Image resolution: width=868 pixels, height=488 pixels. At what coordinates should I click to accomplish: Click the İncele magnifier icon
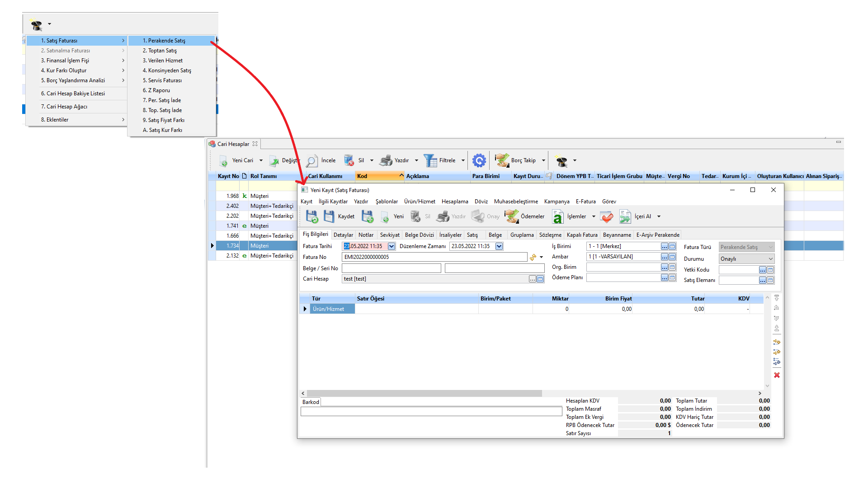click(x=312, y=161)
